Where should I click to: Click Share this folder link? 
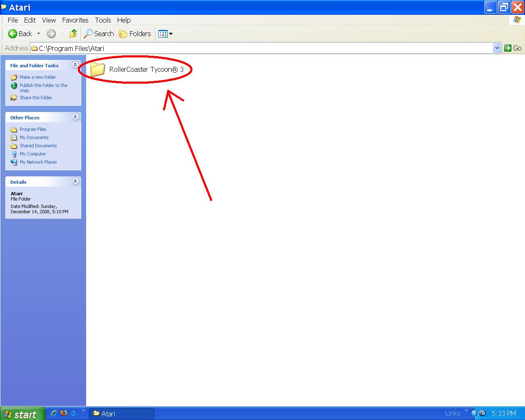point(36,98)
